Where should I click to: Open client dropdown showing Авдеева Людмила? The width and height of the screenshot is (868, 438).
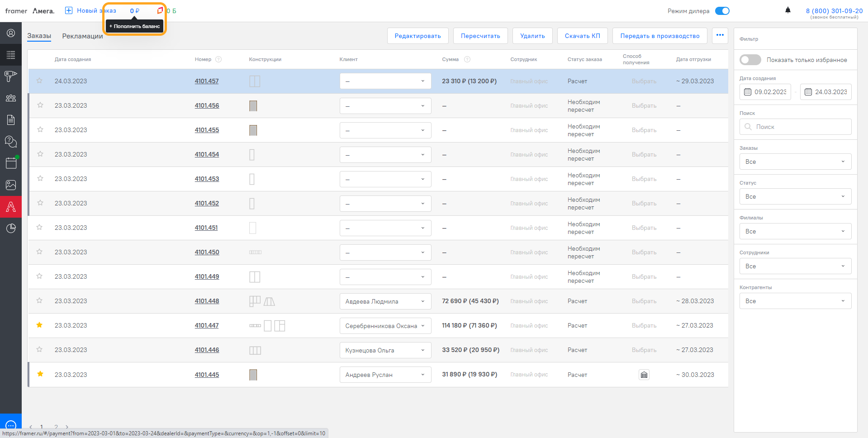point(385,301)
